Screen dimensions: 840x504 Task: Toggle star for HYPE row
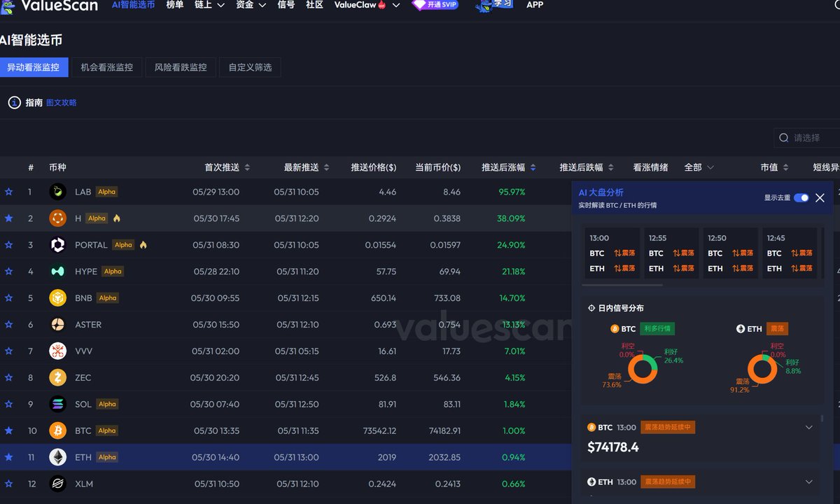point(8,272)
